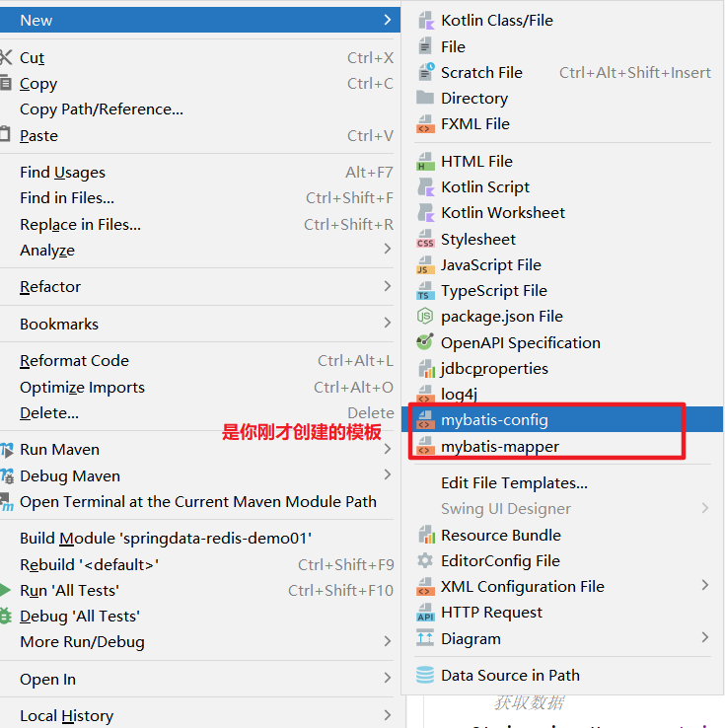Expand the New submenu arrow
The image size is (725, 728).
[x=388, y=20]
